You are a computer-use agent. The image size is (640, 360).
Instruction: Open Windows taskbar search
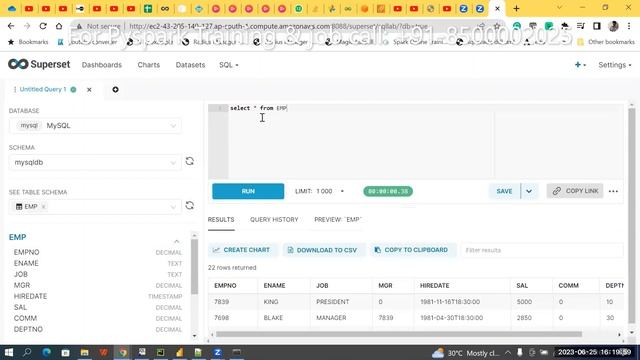point(27,352)
